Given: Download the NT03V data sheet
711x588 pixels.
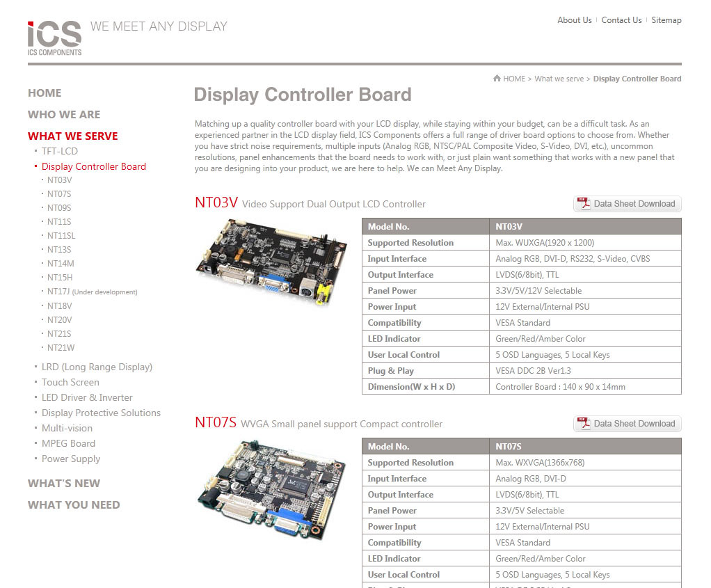Looking at the screenshot, I should coord(627,204).
